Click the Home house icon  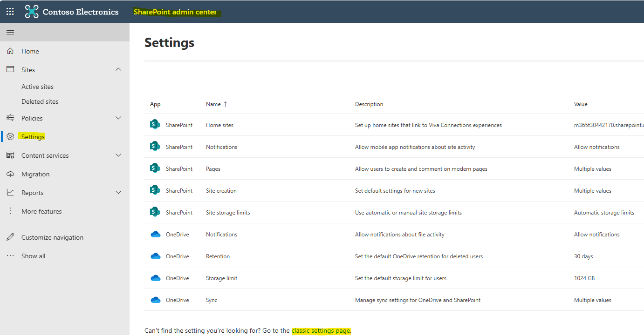[x=10, y=51]
